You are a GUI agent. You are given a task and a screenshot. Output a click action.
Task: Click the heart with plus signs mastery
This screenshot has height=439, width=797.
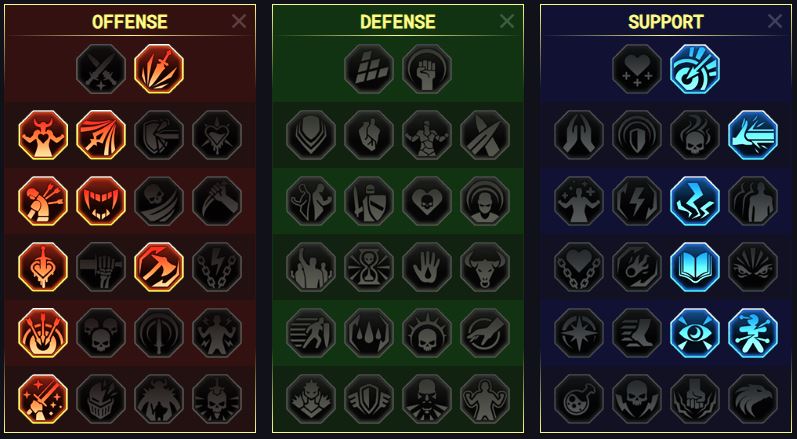pos(637,69)
